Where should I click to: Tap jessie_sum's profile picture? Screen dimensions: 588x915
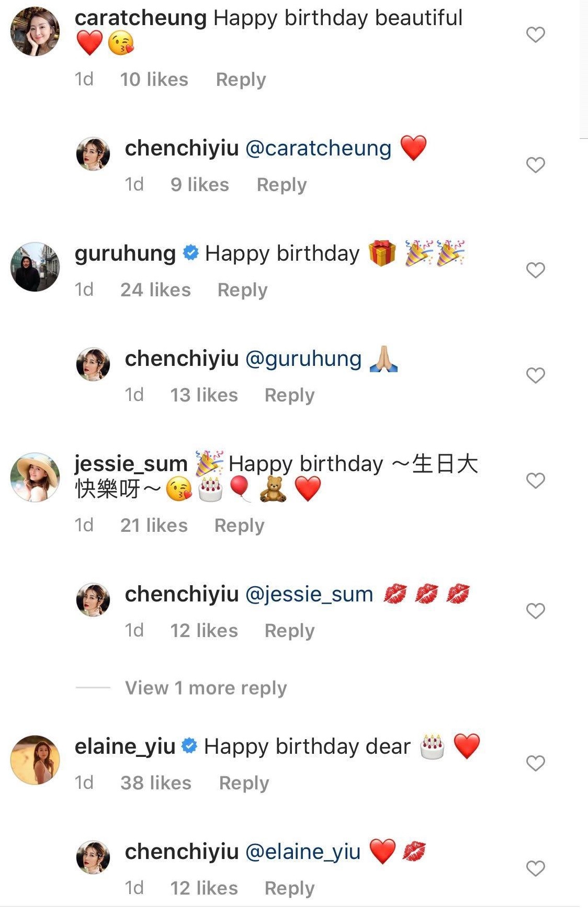coord(35,477)
